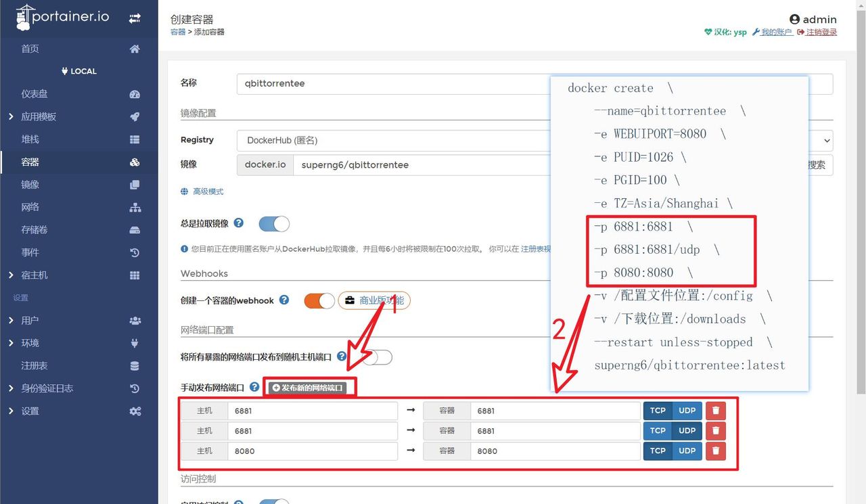This screenshot has height=504, width=866.
Task: Open 仪表盘 in the sidebar
Action: (x=35, y=94)
